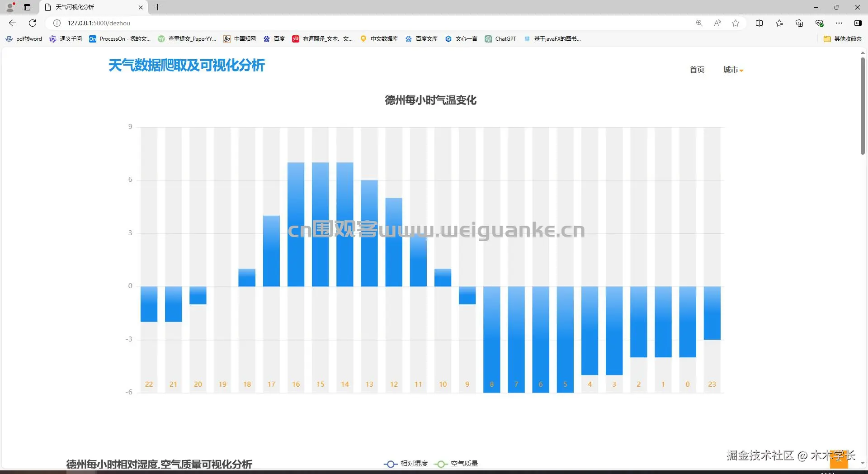The image size is (868, 474).
Task: Click the heading 德州每小时相对湿度,空气质量可视化分析
Action: (x=159, y=464)
